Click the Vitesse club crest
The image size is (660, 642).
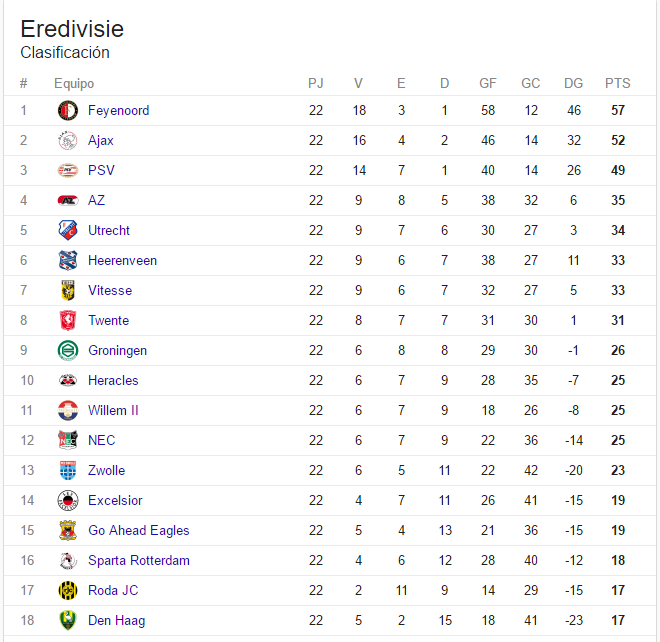coord(68,290)
